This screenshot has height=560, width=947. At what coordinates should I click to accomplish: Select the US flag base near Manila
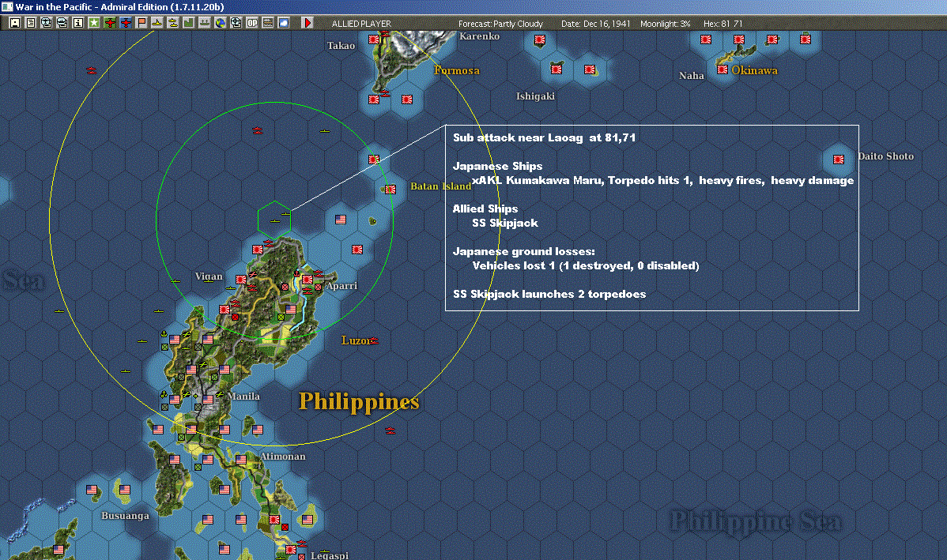coord(208,400)
